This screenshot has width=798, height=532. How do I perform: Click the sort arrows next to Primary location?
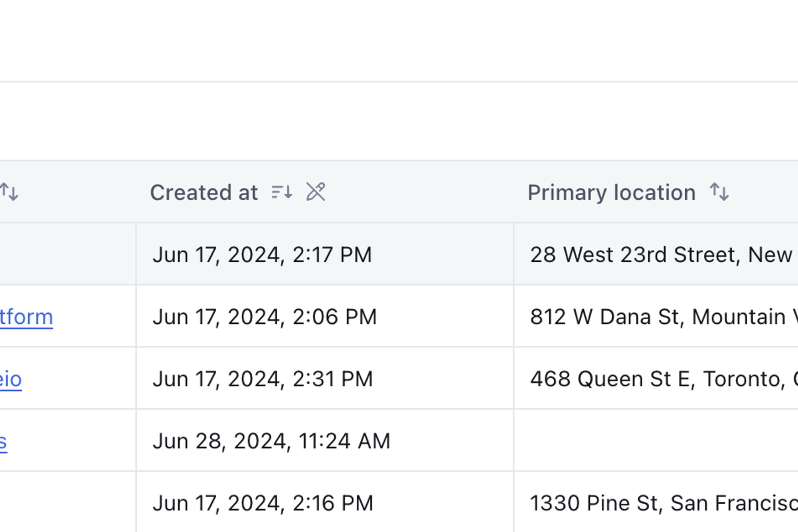tap(719, 192)
